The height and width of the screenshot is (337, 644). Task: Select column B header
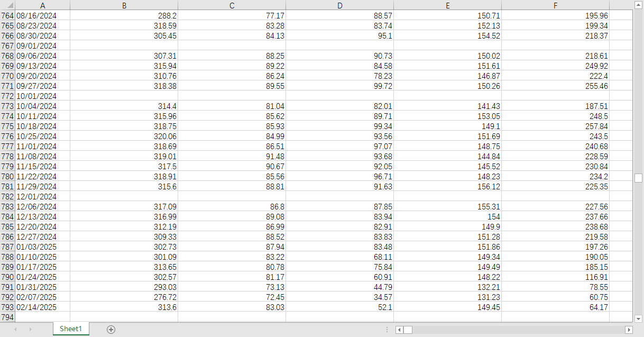124,5
